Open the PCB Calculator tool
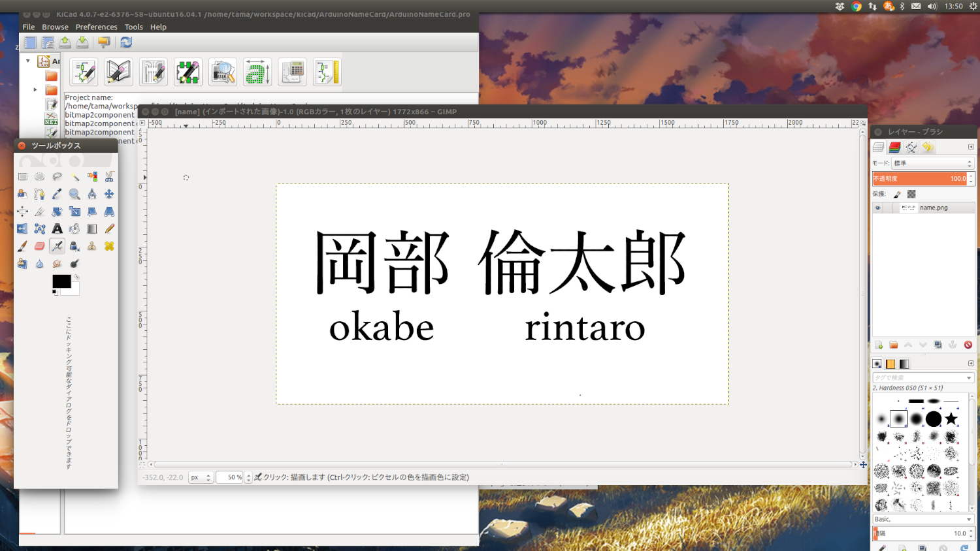 coord(292,72)
